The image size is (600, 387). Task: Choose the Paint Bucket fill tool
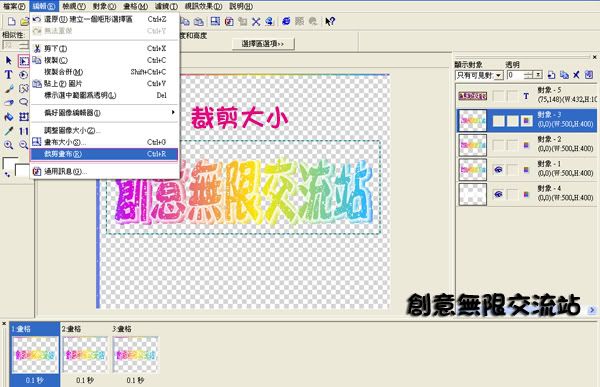click(x=8, y=117)
